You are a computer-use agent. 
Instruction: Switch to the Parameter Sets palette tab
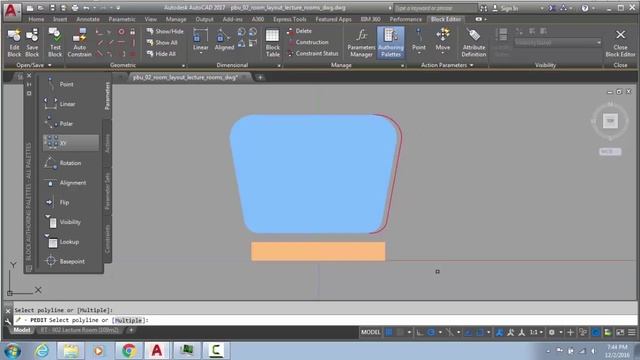point(107,191)
